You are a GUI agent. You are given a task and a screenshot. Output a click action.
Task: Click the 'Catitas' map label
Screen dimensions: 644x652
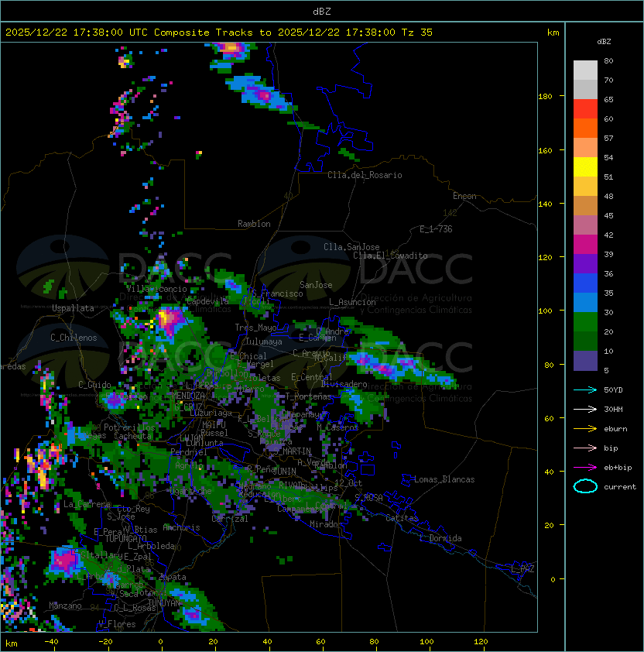[x=402, y=518]
